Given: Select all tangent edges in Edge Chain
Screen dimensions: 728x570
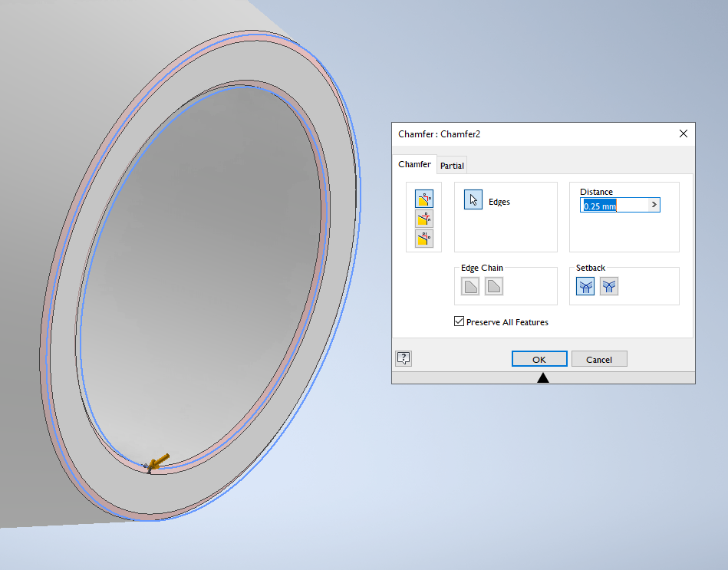Looking at the screenshot, I should coord(470,285).
